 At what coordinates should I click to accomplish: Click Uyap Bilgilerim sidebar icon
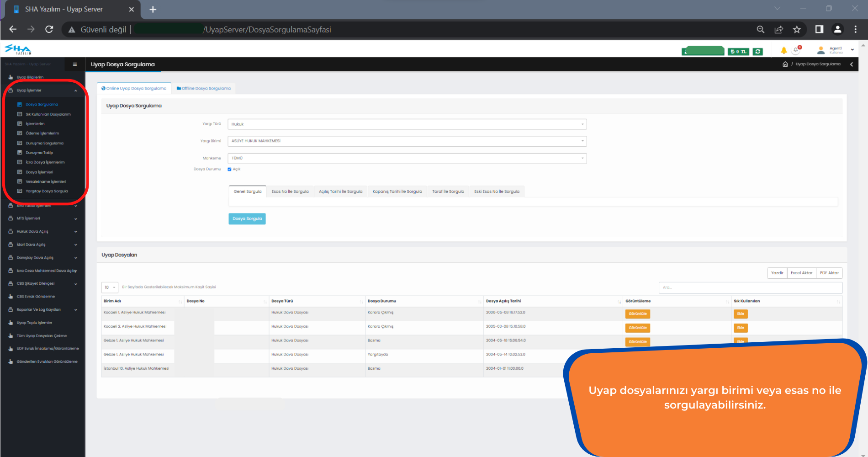[11, 77]
